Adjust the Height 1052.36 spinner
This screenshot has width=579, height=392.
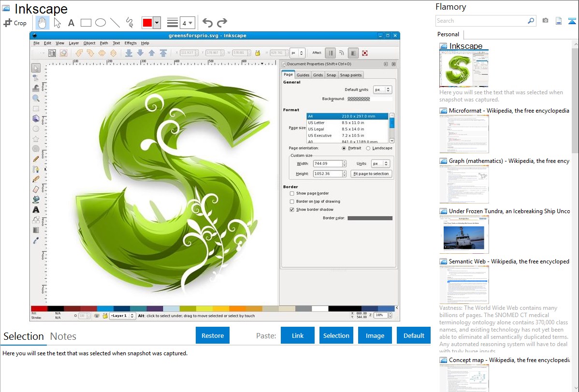(x=345, y=174)
